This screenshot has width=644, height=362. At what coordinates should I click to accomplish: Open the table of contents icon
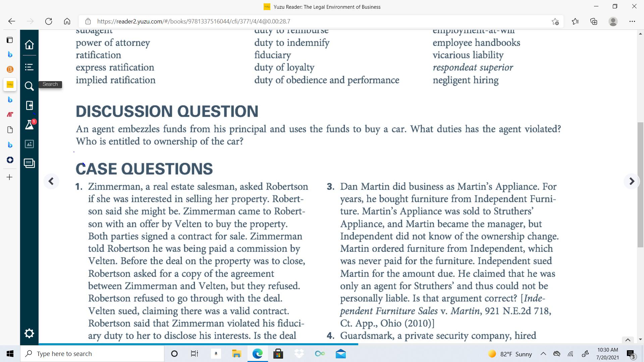click(29, 67)
